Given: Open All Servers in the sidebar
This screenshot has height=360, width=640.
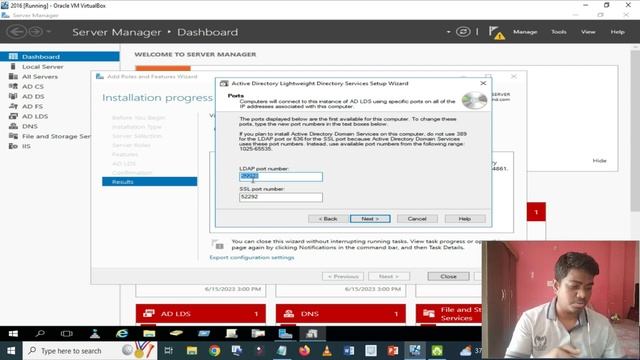Looking at the screenshot, I should [x=40, y=76].
